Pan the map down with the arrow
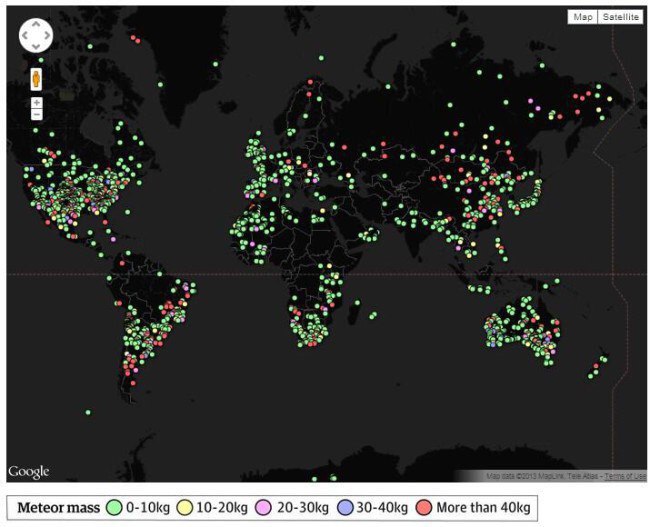 coord(36,46)
